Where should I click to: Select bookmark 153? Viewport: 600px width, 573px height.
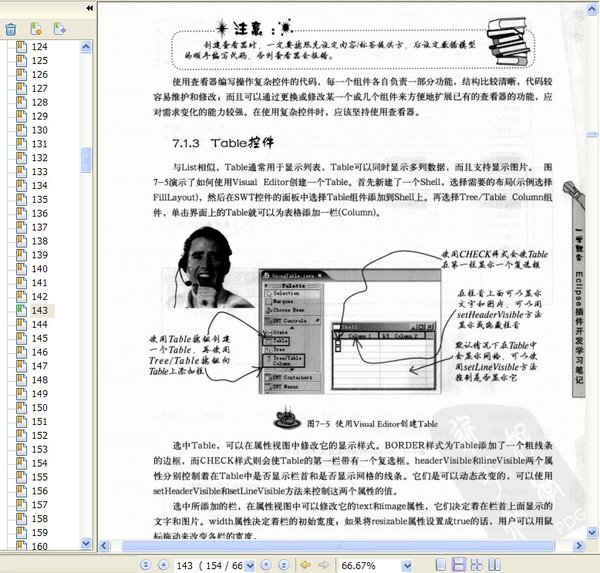39,449
